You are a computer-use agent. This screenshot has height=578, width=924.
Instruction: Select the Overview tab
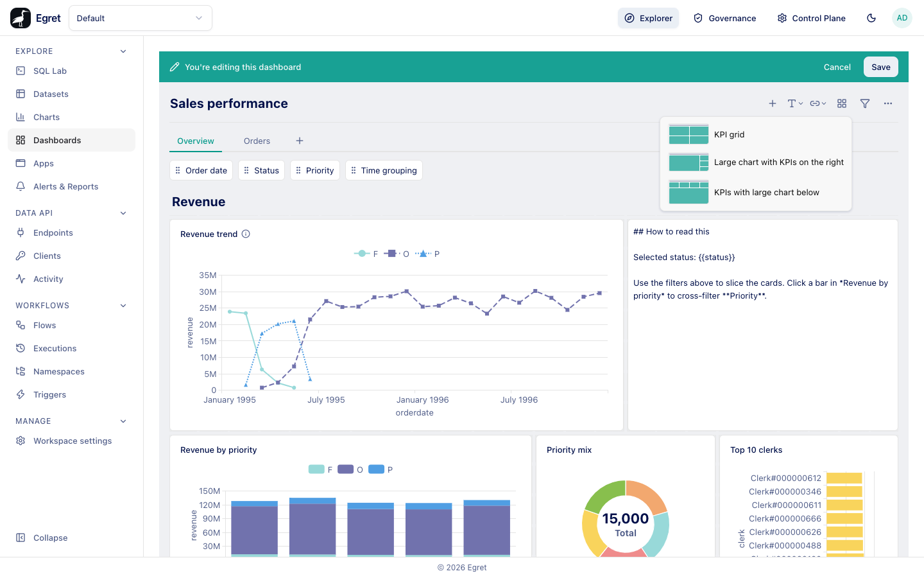(x=196, y=141)
